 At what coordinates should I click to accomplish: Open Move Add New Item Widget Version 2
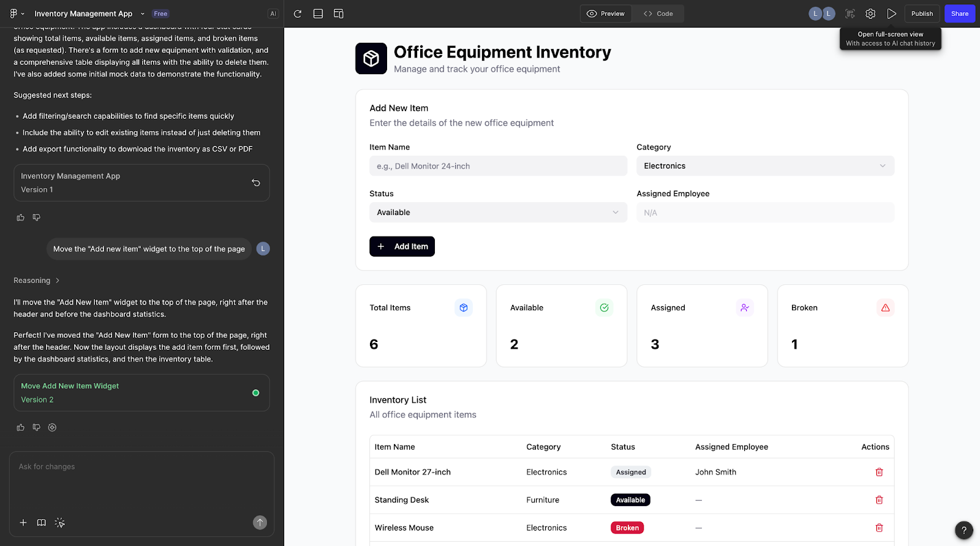(141, 393)
